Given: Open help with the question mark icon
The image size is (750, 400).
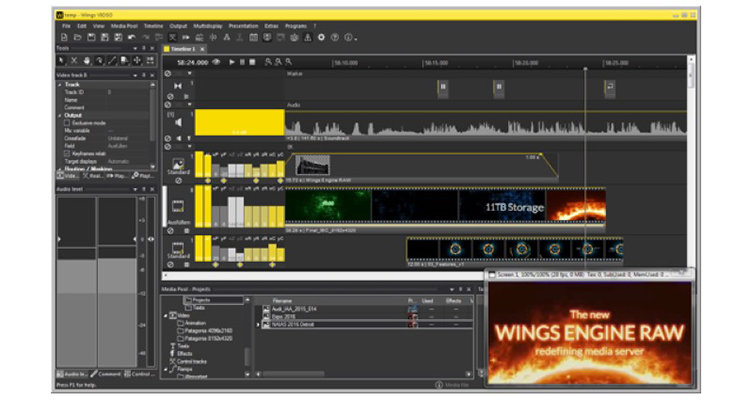Looking at the screenshot, I should [x=335, y=37].
